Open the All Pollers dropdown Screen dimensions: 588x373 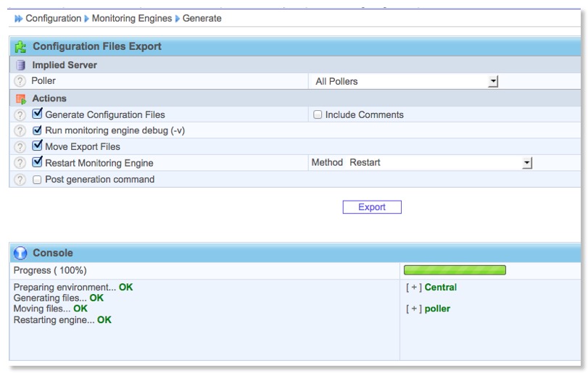493,82
